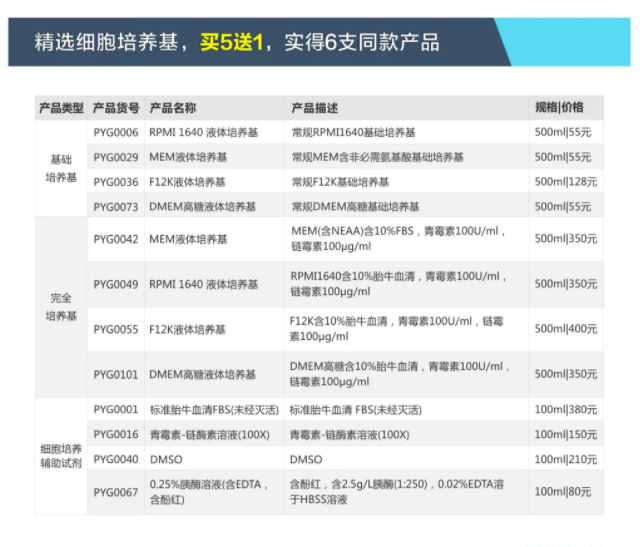Click the 基础培养基 category cell
The width and height of the screenshot is (643, 547).
[x=60, y=169]
